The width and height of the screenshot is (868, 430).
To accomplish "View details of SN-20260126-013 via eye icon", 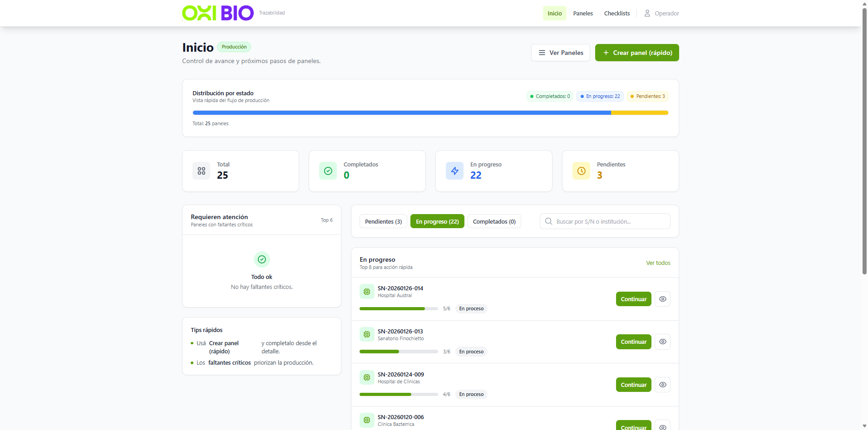I will (663, 342).
